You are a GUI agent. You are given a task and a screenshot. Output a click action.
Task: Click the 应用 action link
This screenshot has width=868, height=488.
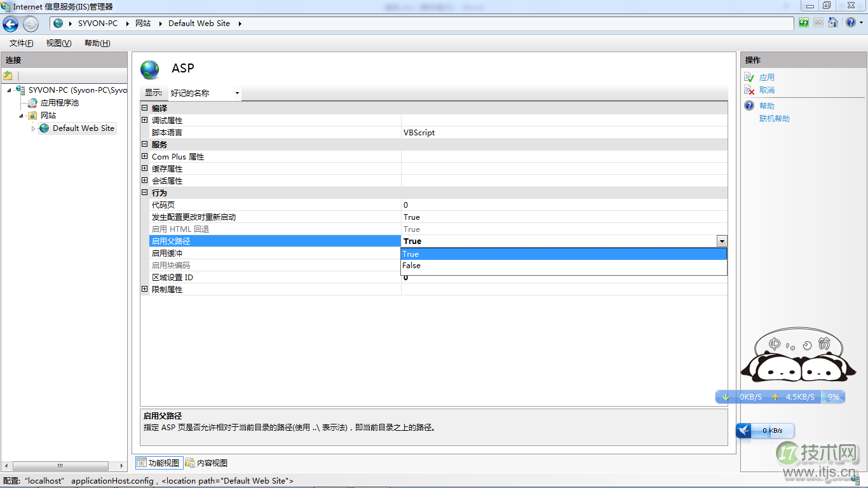[767, 78]
